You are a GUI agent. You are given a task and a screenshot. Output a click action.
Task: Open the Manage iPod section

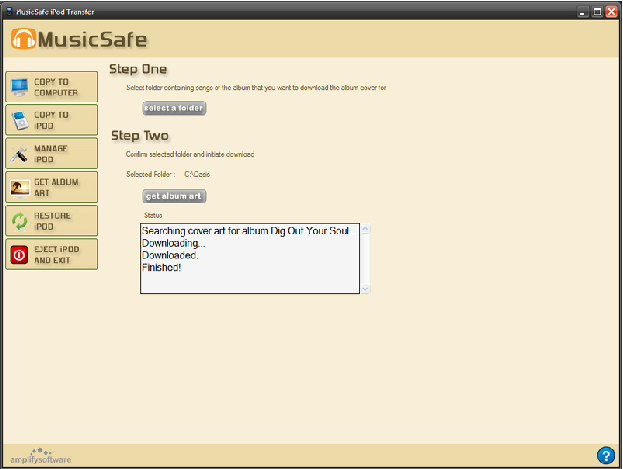click(52, 153)
